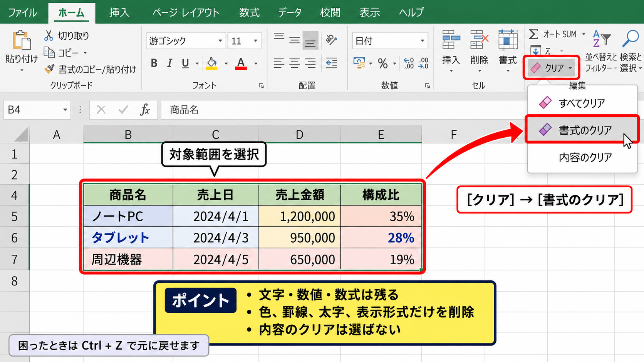This screenshot has width=644, height=362.
Task: Switch to the 挿入 ribbon tab
Action: click(x=119, y=12)
